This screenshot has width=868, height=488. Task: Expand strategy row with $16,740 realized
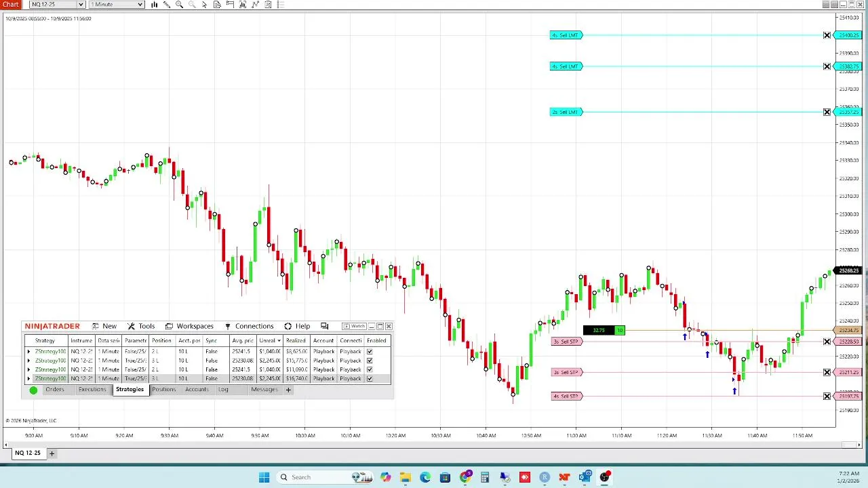tap(28, 378)
